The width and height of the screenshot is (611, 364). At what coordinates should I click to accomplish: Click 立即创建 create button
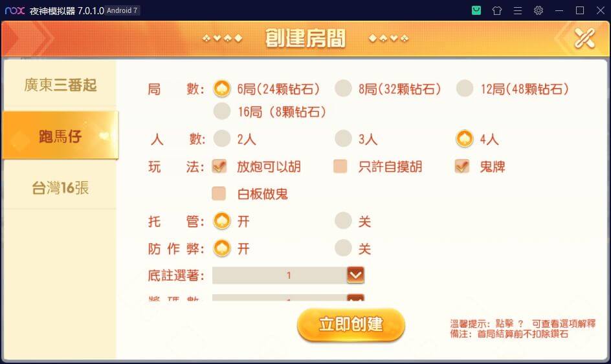pyautogui.click(x=351, y=325)
